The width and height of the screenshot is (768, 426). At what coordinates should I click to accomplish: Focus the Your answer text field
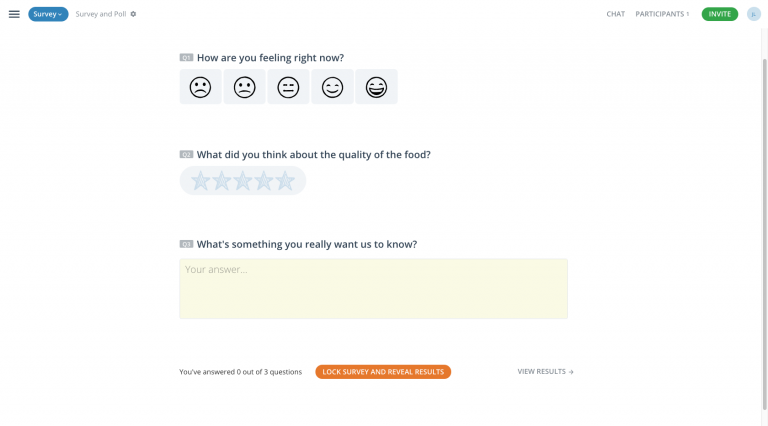point(373,289)
